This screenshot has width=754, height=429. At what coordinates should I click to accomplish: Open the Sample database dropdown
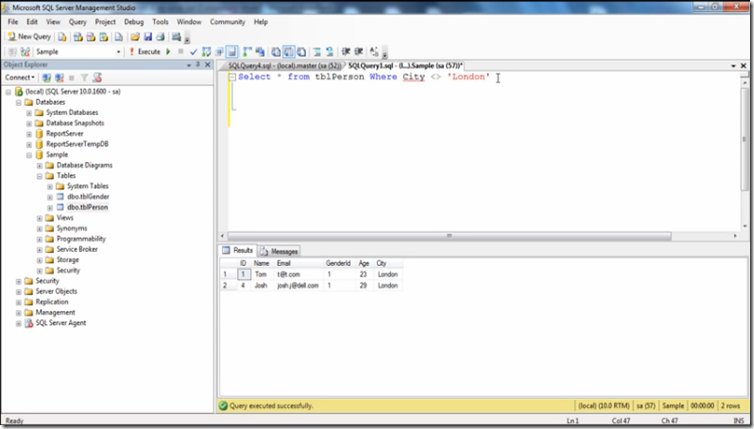pyautogui.click(x=118, y=52)
